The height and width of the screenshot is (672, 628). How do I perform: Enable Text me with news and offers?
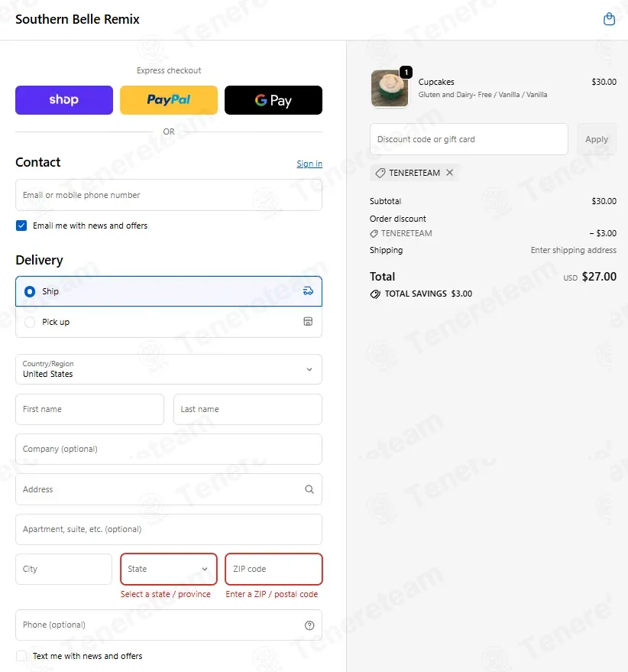21,656
